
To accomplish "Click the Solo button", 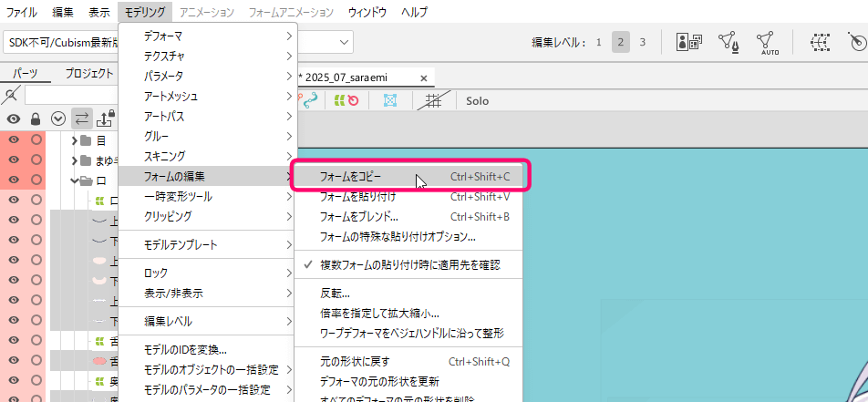I will (478, 100).
